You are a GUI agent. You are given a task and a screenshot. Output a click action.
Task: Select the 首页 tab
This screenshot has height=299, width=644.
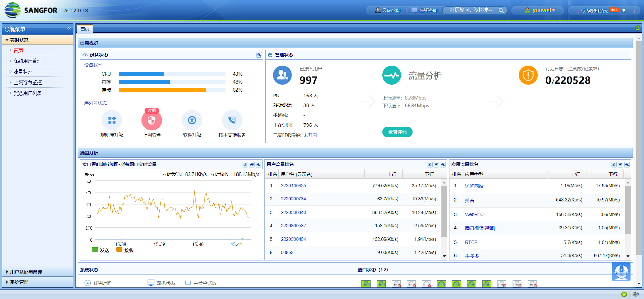click(x=85, y=29)
